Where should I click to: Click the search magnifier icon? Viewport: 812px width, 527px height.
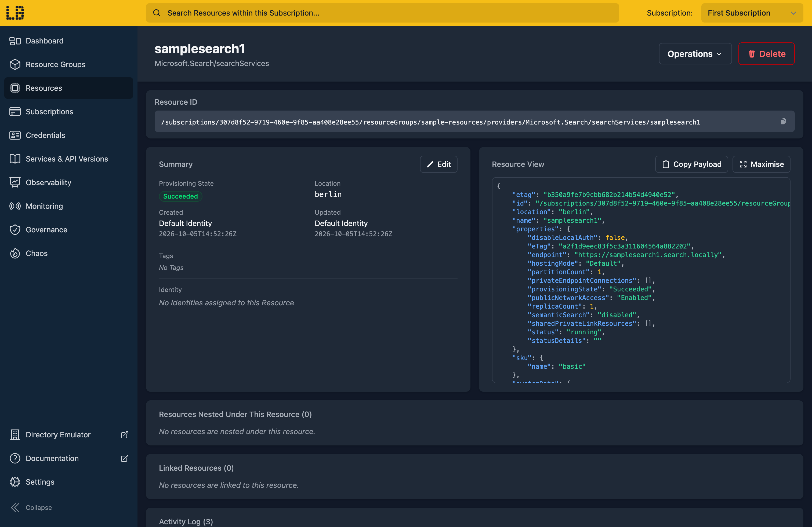tap(157, 13)
